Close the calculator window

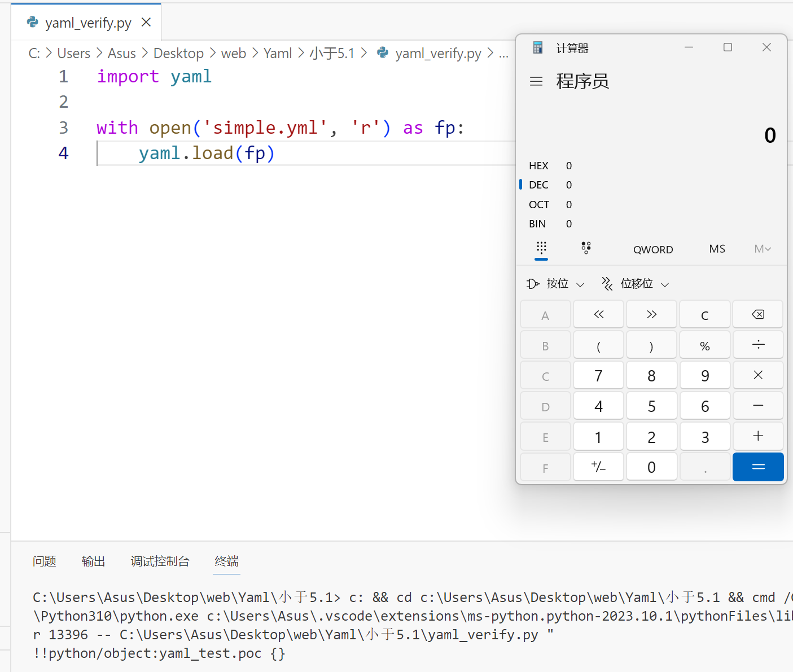point(766,47)
